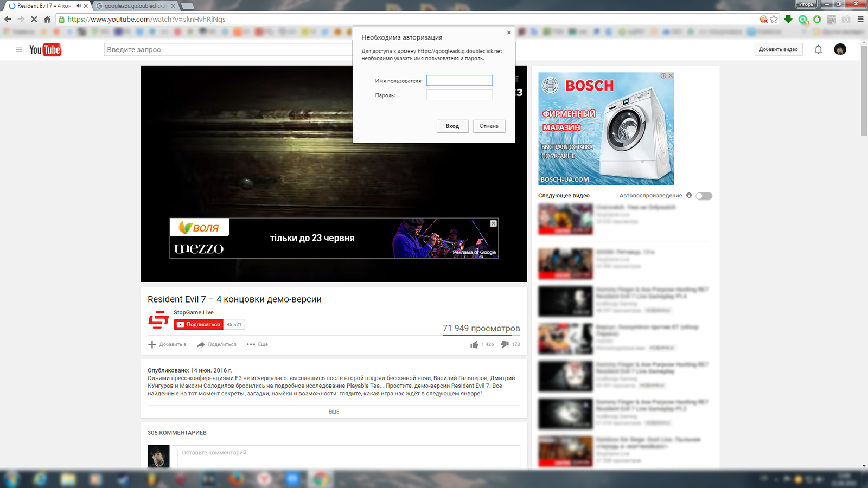This screenshot has height=488, width=868.
Task: Subscribe with the Подписаться button
Action: coord(199,324)
